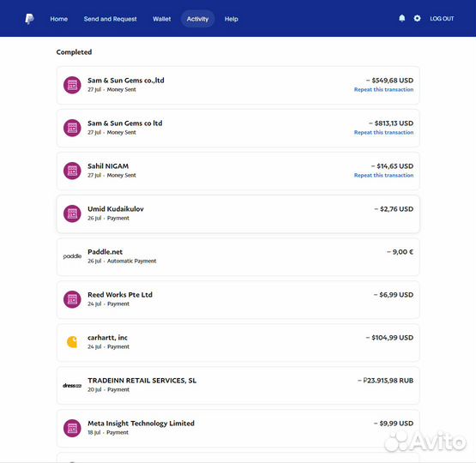The height and width of the screenshot is (463, 476).
Task: Open TRADEINN RETAIL SERVICES, SL payment
Action: click(x=238, y=385)
